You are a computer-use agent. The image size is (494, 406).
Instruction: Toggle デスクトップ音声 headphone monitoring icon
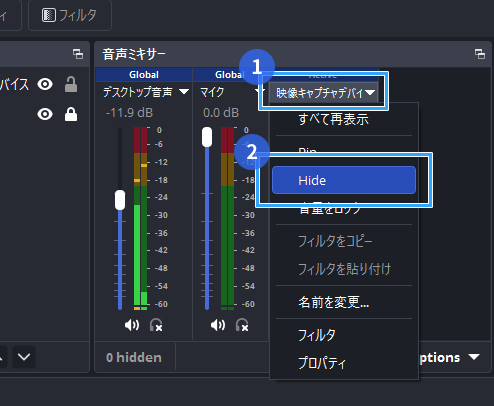(x=156, y=325)
